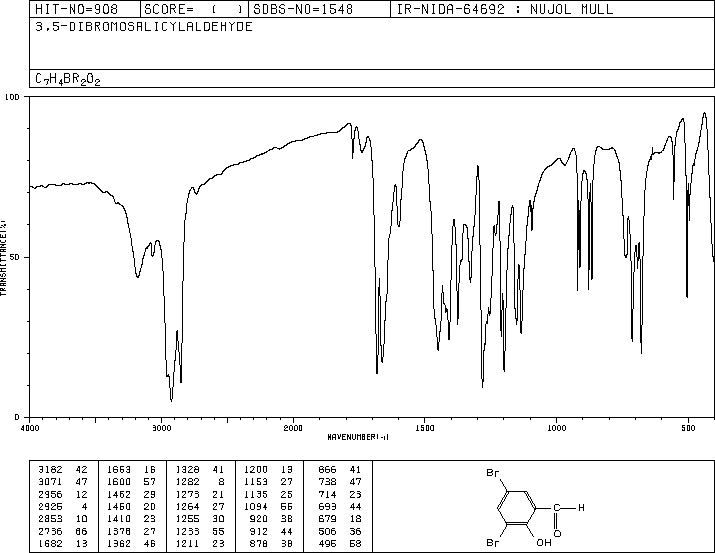Select peak wavenumber 714 in the table

(x=327, y=494)
